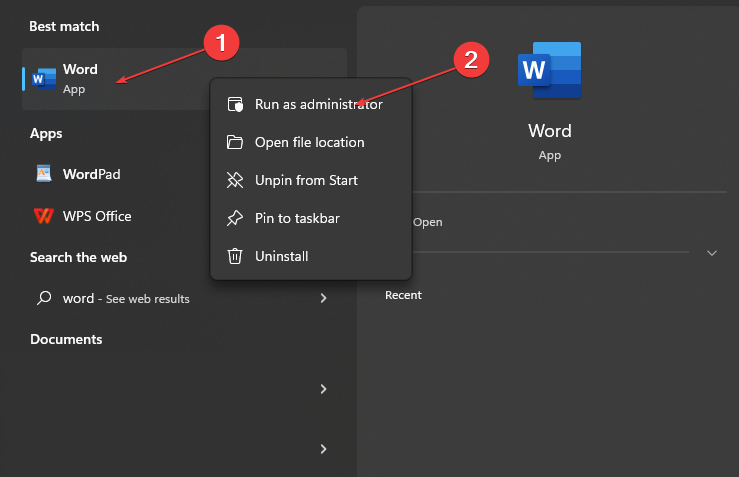The width and height of the screenshot is (739, 477).
Task: Click the WordPad app icon
Action: (x=44, y=173)
